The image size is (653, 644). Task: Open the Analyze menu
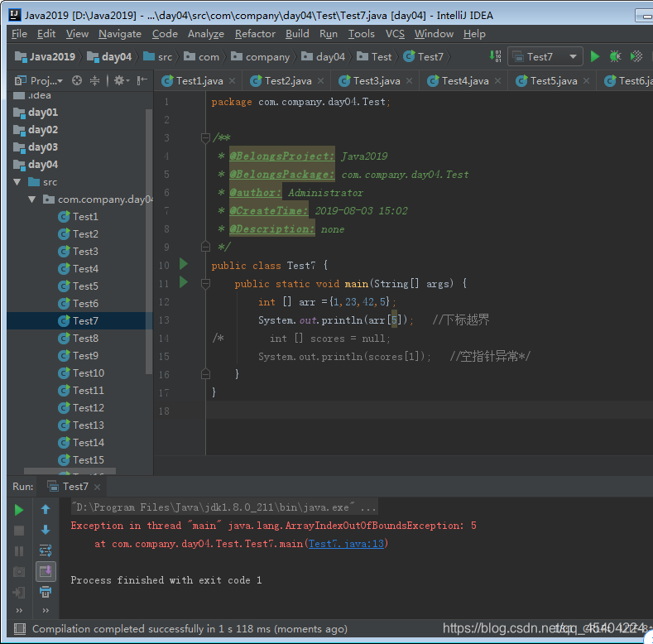tap(206, 34)
